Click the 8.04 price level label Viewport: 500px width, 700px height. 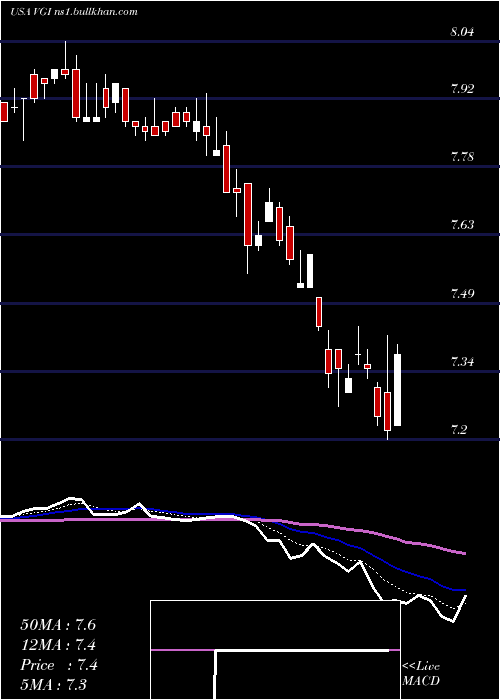(x=463, y=32)
